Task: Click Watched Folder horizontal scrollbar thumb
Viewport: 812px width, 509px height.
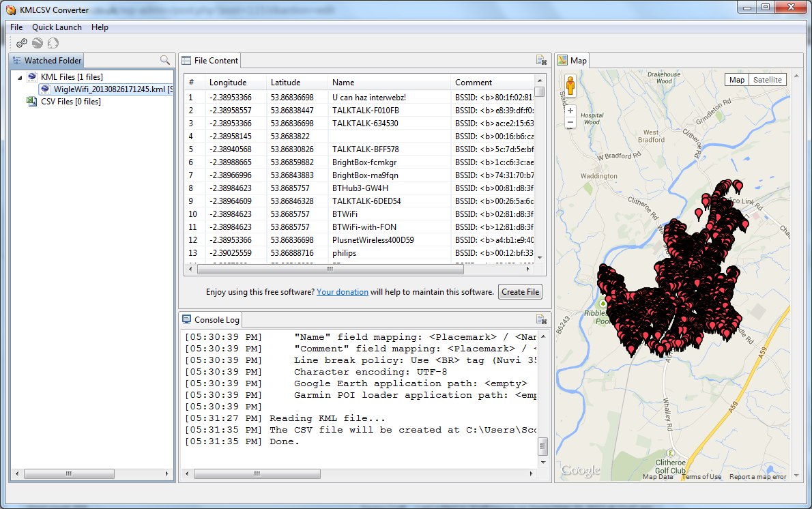Action: (x=69, y=474)
